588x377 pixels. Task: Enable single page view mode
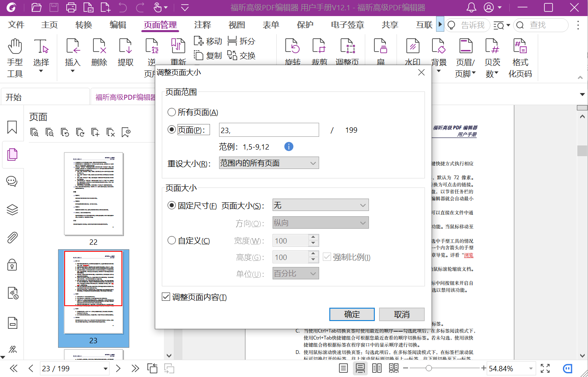(x=343, y=368)
